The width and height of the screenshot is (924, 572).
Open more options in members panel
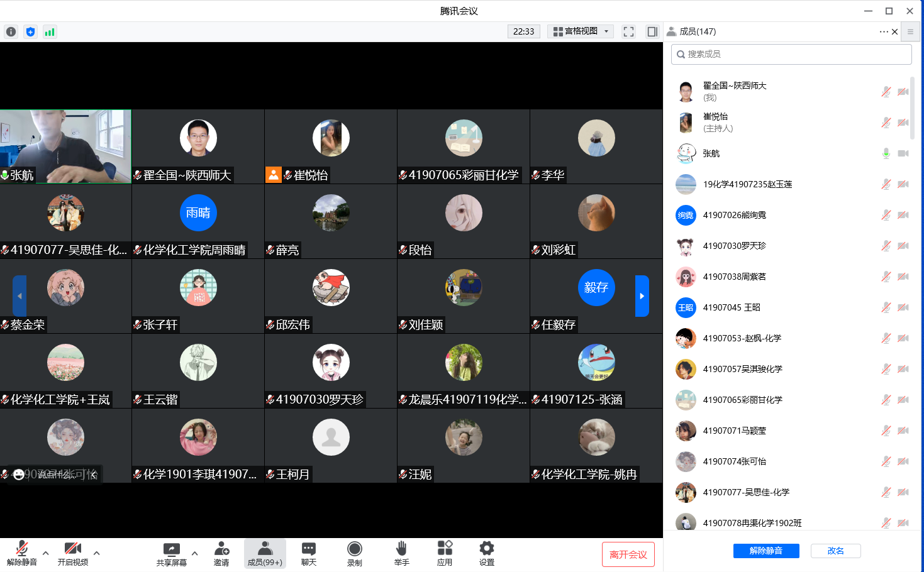pyautogui.click(x=884, y=31)
